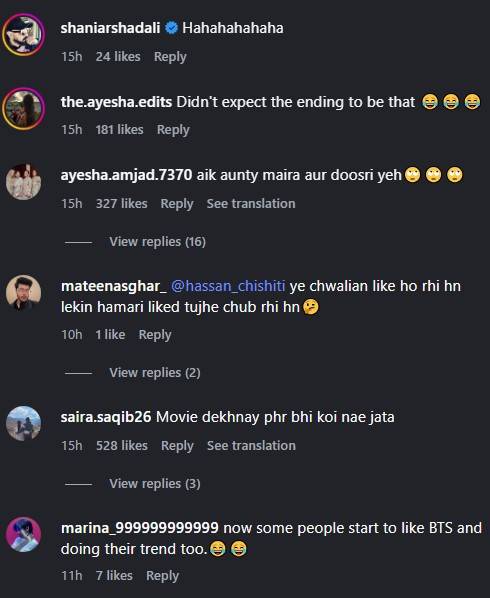Open shaniarshadali's profile picture
This screenshot has height=598, width=490.
coord(24,35)
